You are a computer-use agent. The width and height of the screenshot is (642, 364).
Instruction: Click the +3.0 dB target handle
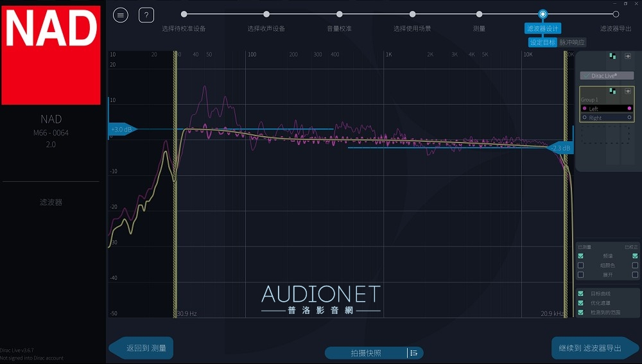tap(122, 130)
